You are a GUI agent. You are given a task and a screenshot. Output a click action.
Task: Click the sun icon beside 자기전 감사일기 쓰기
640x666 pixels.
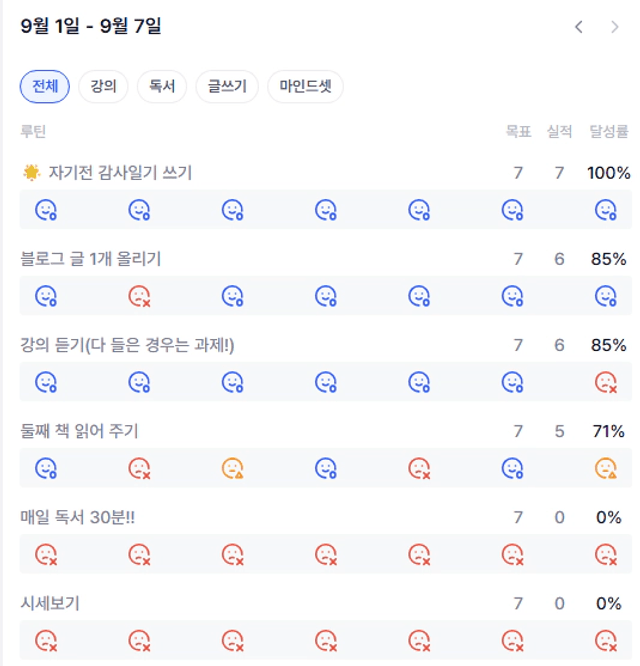(31, 172)
